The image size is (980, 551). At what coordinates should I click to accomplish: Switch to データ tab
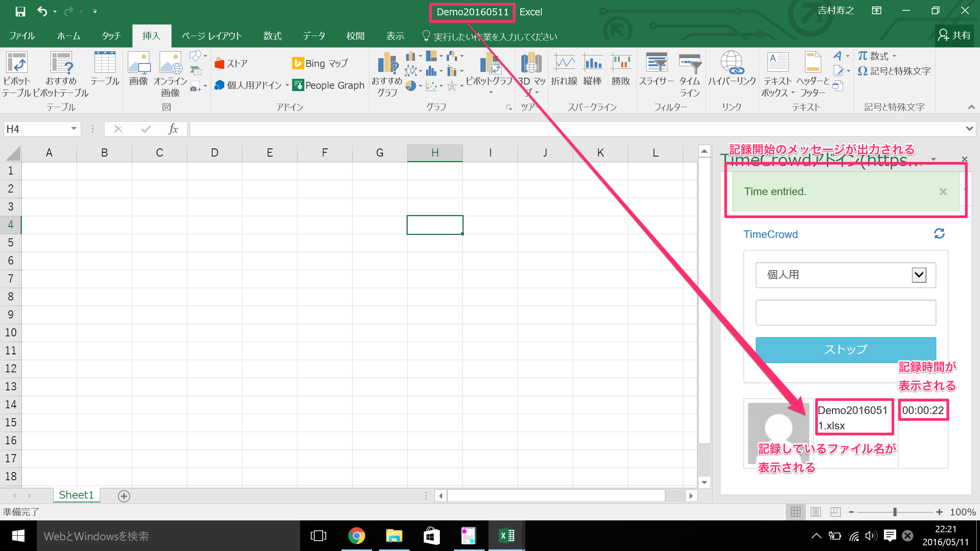314,36
